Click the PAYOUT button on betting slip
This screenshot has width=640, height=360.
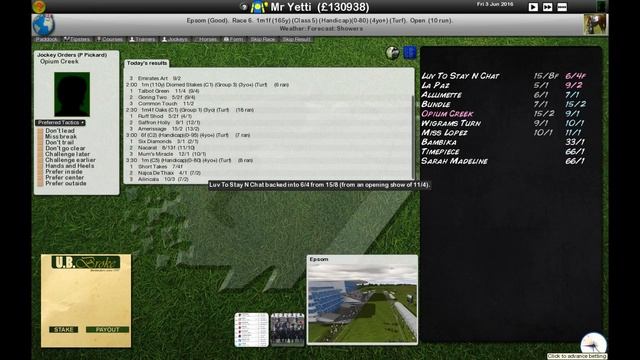coord(107,329)
